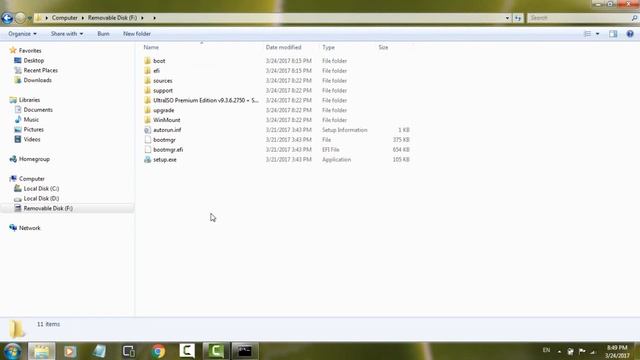Click the Burn toolbar button
This screenshot has height=360, width=640.
click(x=103, y=34)
